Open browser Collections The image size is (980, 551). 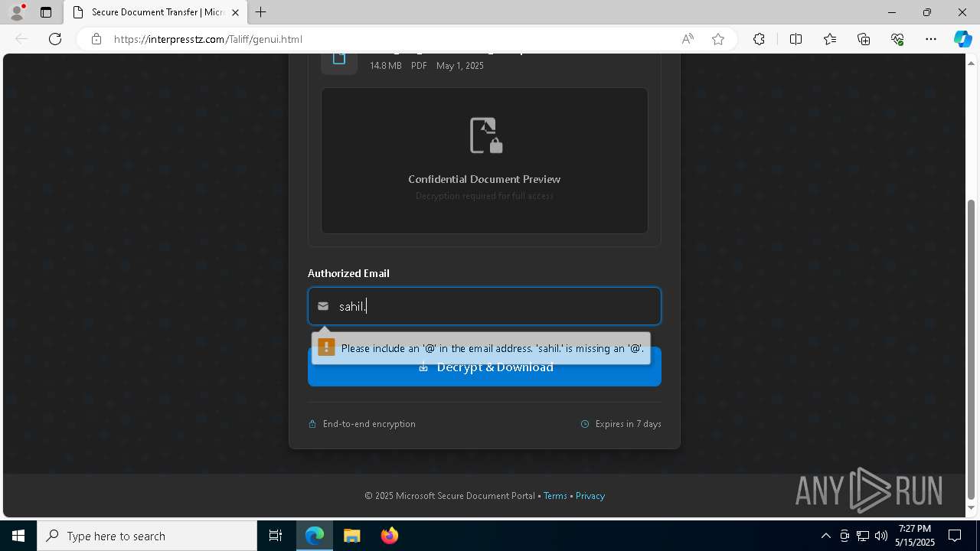point(864,39)
